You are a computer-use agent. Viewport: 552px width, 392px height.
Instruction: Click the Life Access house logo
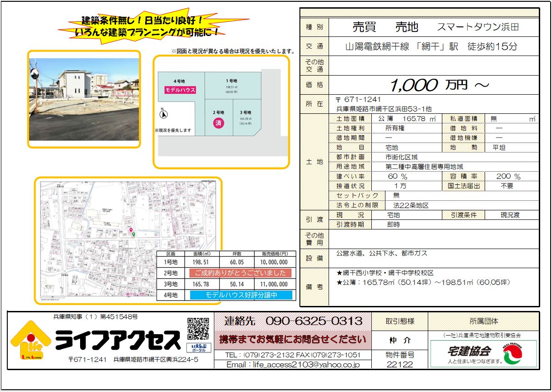tap(30, 341)
